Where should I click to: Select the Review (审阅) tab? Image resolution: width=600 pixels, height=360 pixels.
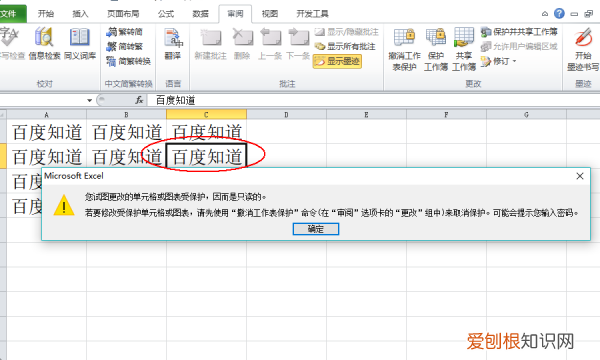click(235, 14)
